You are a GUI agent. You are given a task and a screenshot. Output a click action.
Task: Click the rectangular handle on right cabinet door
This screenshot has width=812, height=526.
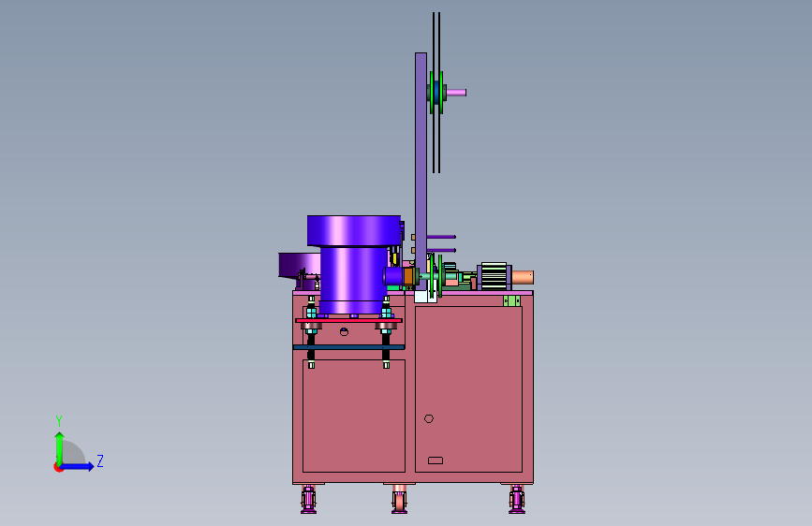(x=436, y=460)
